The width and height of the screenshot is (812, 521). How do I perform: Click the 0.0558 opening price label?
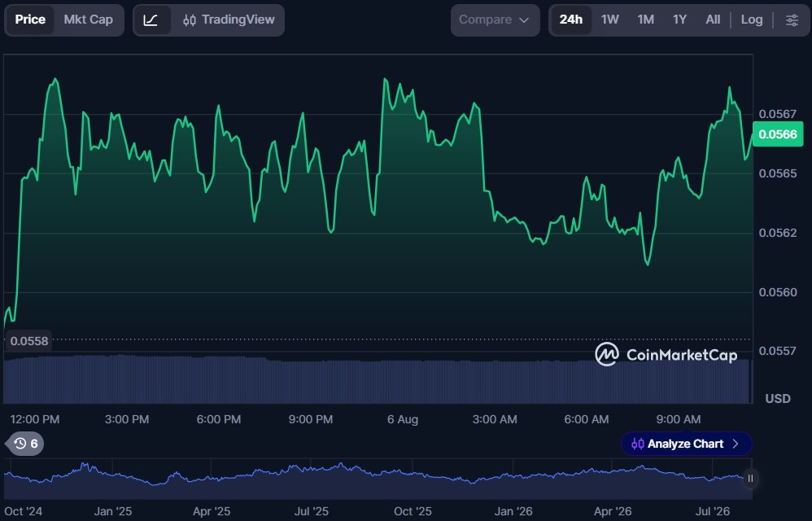pyautogui.click(x=28, y=341)
